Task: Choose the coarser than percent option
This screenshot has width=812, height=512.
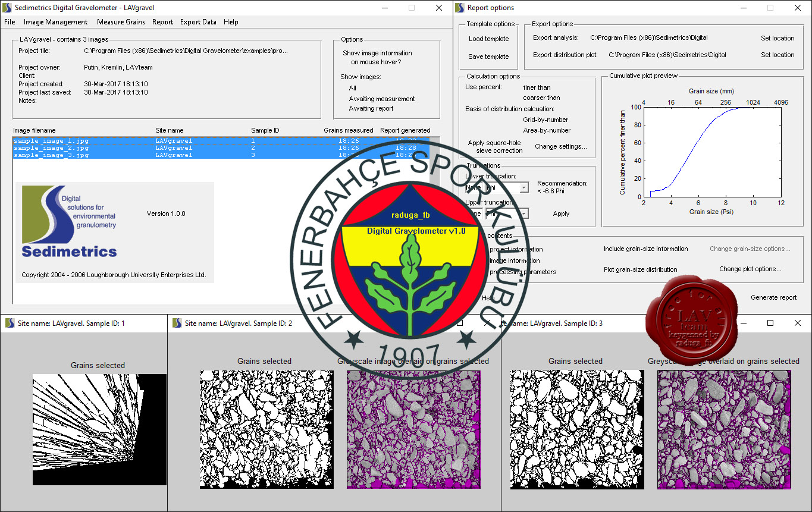Action: point(541,98)
